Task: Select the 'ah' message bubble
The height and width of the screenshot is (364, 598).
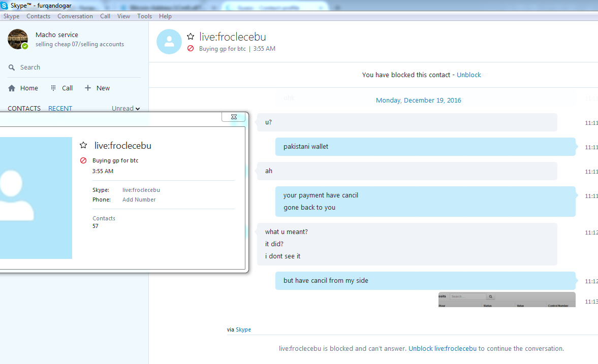Action: click(407, 171)
